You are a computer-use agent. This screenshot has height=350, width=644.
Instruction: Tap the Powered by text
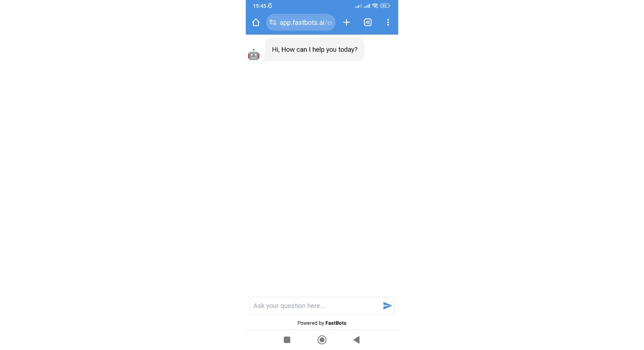(x=311, y=323)
